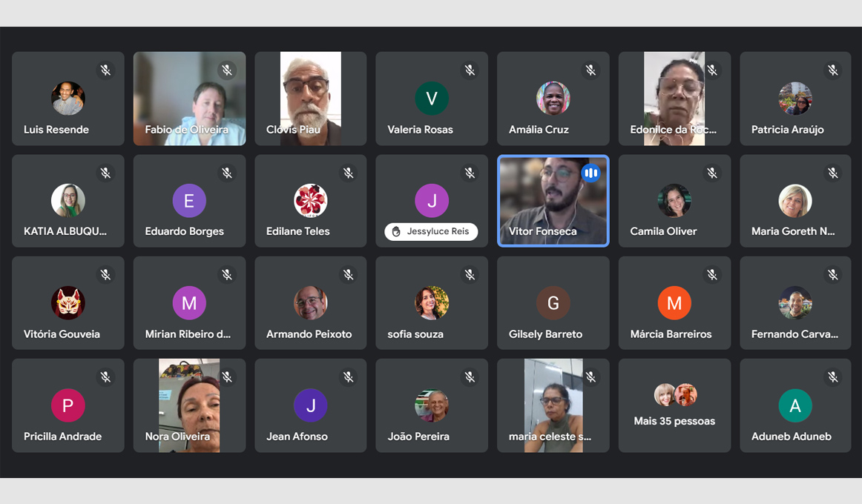Click the Vitor Fonseca name label
The width and height of the screenshot is (862, 504).
pos(542,231)
